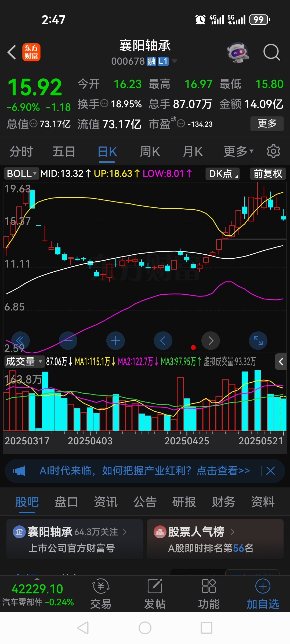Tap the 融 margin badge
The width and height of the screenshot is (290, 644).
pos(151,61)
